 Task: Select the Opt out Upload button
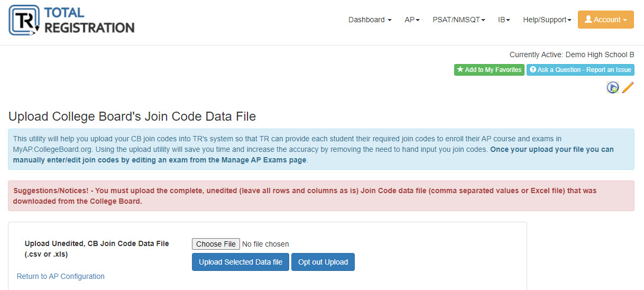coord(323,262)
